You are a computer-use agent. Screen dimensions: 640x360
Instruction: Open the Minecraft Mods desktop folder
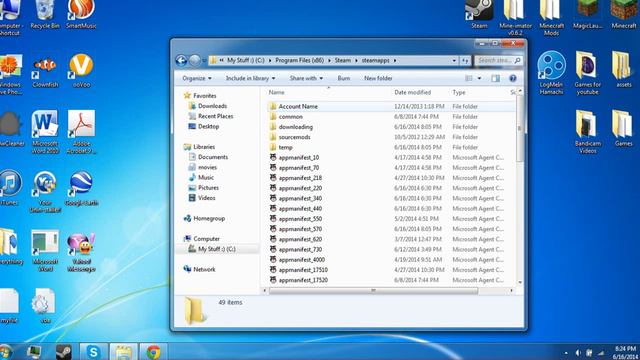pyautogui.click(x=551, y=18)
